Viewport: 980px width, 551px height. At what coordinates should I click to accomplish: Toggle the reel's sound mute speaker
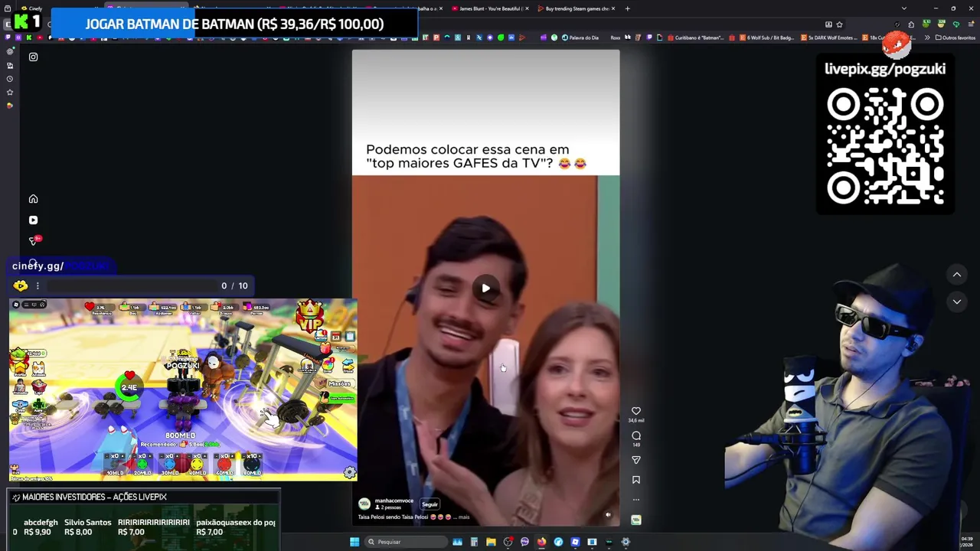[608, 515]
